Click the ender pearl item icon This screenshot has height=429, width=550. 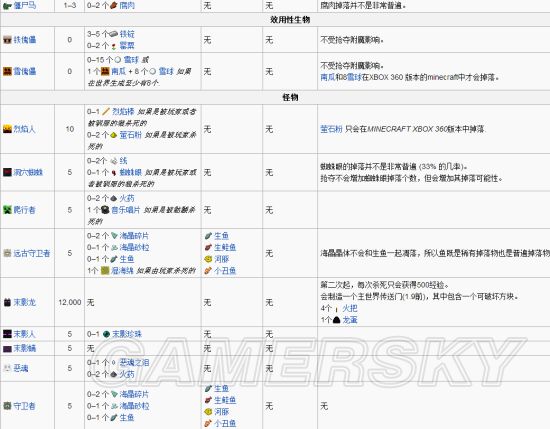click(107, 334)
